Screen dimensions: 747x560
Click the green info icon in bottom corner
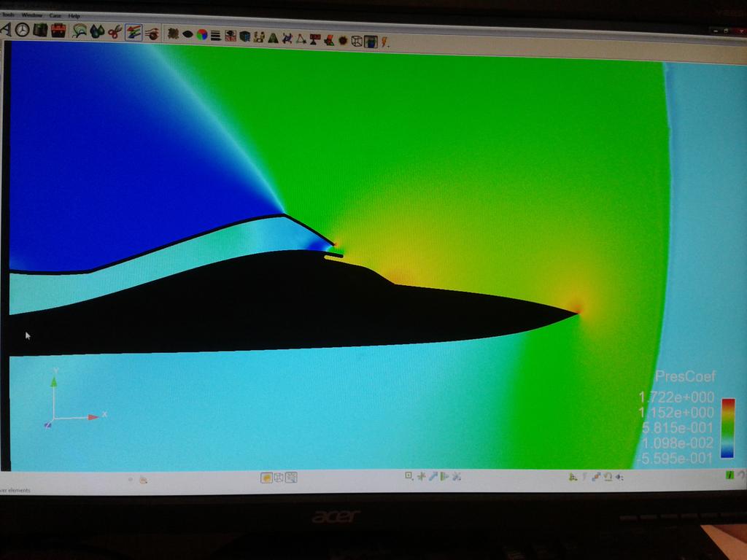point(729,475)
